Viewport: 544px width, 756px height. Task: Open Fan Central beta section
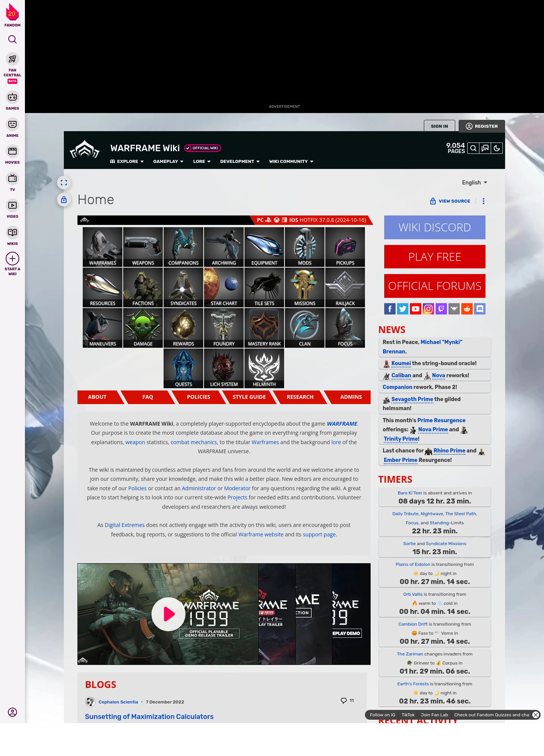[x=12, y=68]
